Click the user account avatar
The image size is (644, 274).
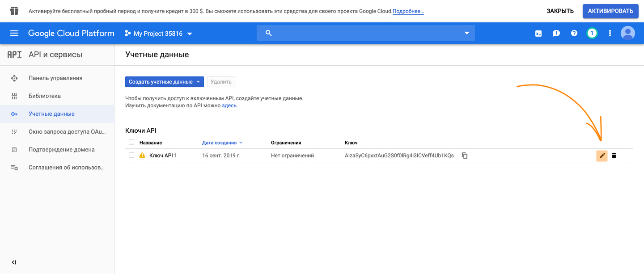tap(628, 33)
